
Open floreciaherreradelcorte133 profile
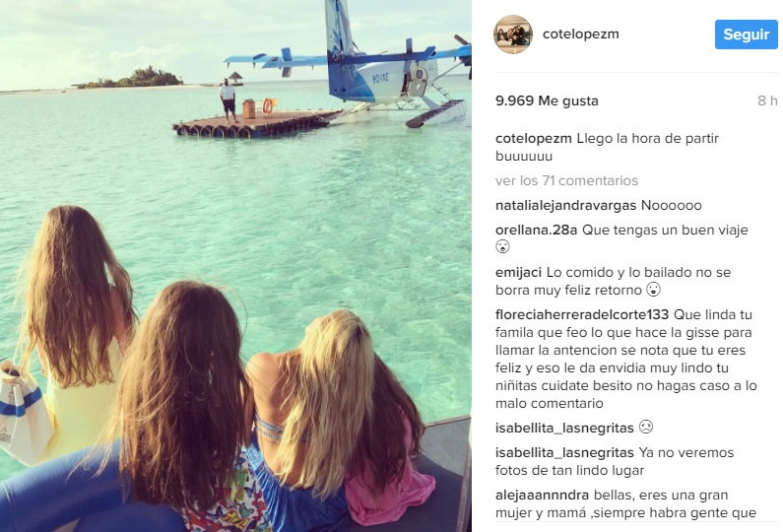coord(582,314)
